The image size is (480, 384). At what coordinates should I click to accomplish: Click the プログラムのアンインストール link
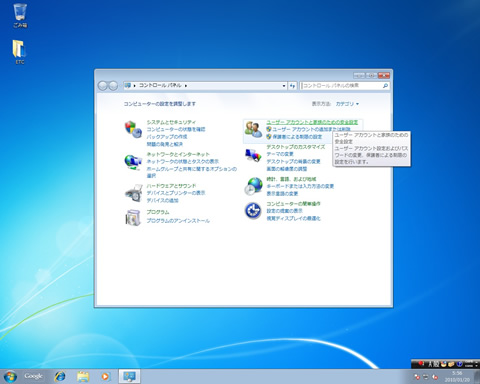[x=178, y=221]
